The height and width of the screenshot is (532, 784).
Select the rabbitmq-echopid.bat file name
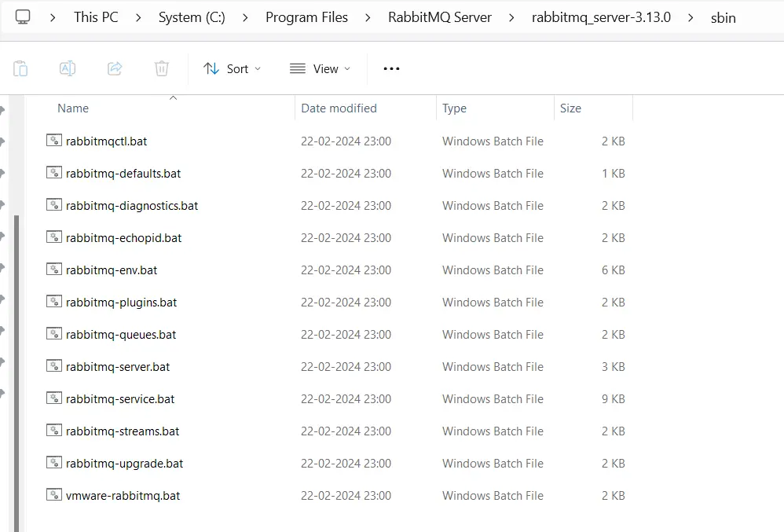coord(123,238)
